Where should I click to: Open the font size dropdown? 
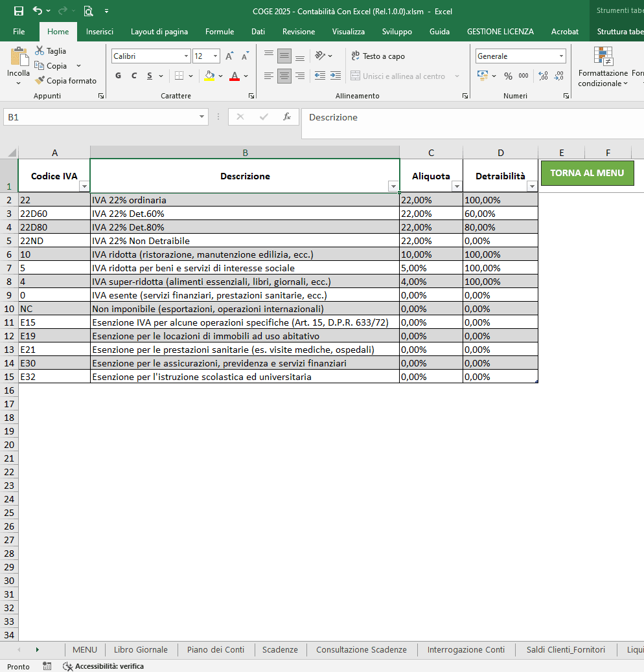(x=215, y=56)
